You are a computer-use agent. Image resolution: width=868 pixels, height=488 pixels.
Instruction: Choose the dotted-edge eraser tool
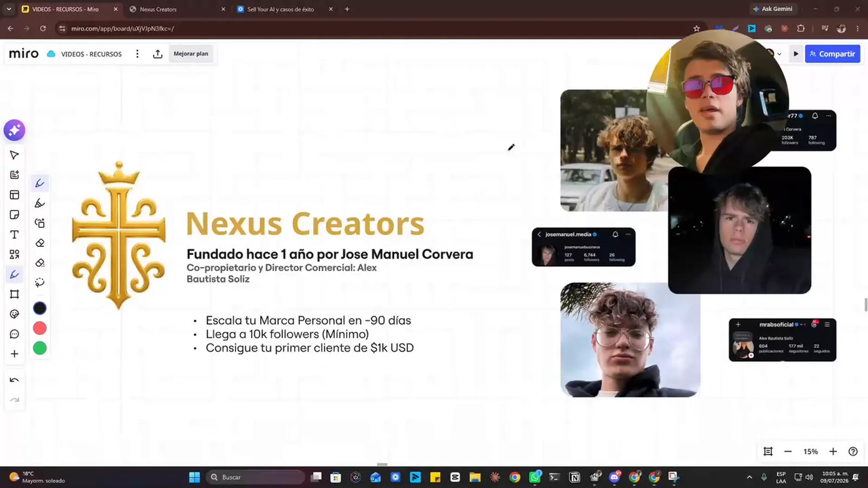[x=40, y=263]
